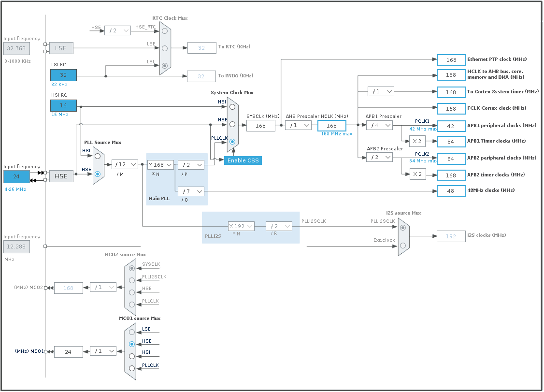The image size is (544, 392).
Task: Click the 4-26 MHz range label
Action: coord(15,189)
